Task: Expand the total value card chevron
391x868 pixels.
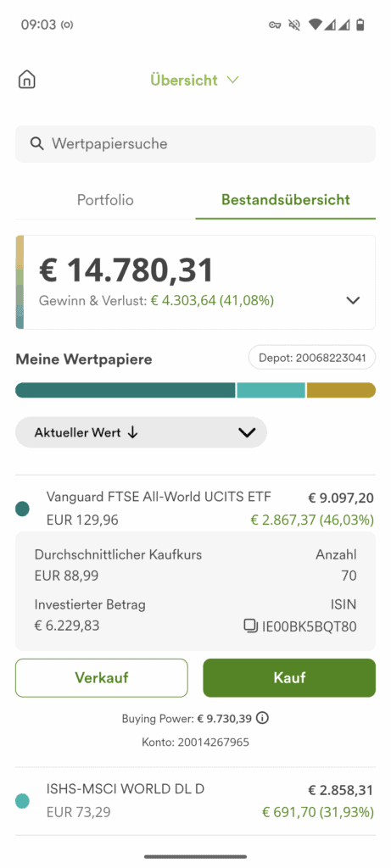Action: coord(353,300)
